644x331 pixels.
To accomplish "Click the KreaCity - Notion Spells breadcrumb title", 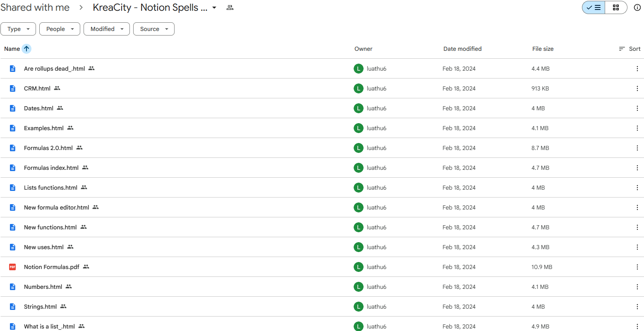I will click(150, 7).
